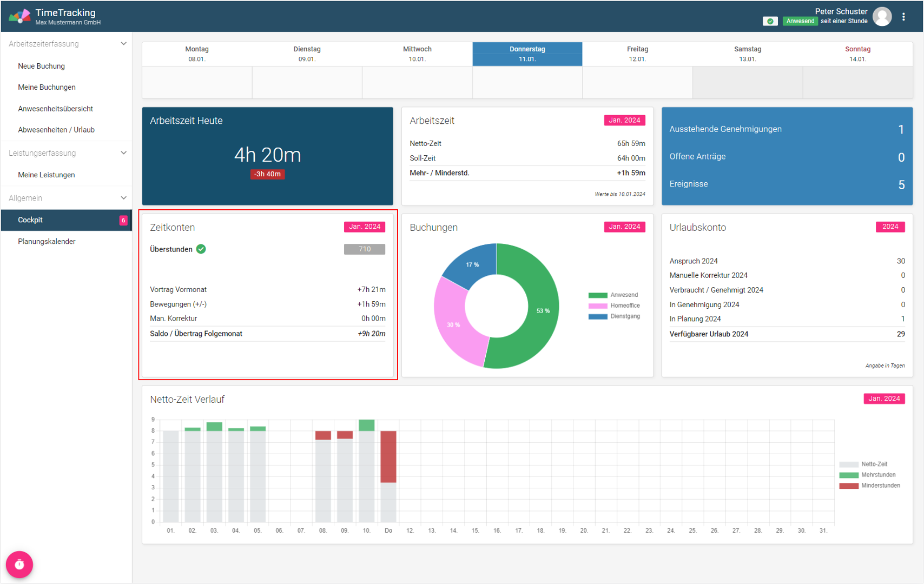Click the red Minderstunden bar for Do
Screen dimensions: 924x584
point(388,457)
